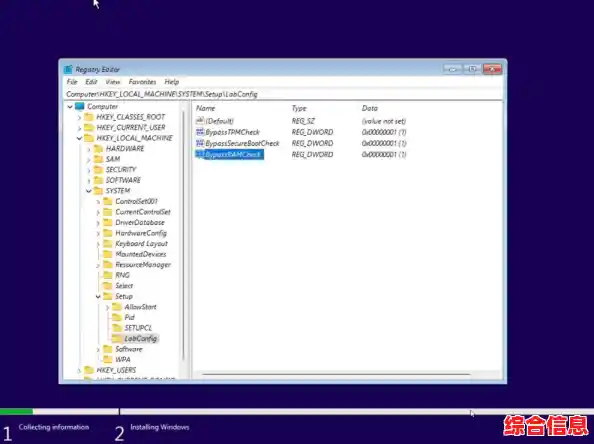
Task: Click the (Default) string value icon
Action: click(x=200, y=121)
